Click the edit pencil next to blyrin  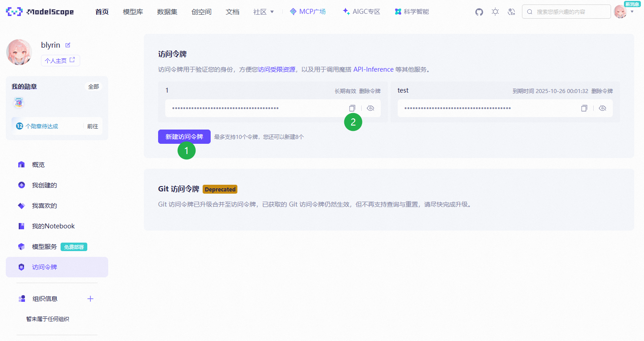[x=68, y=45]
